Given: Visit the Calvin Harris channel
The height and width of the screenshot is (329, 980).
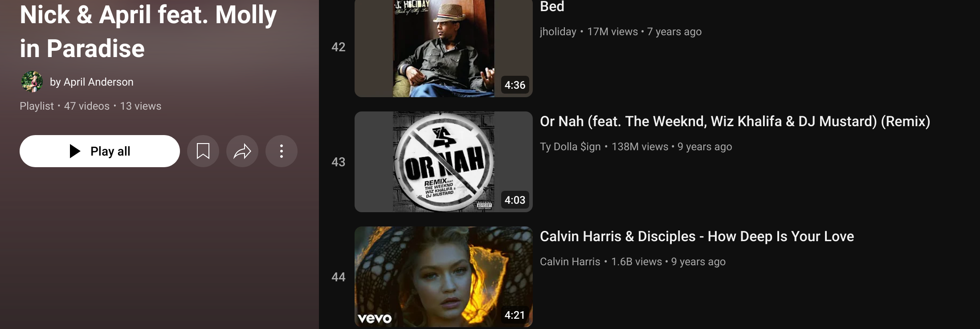Looking at the screenshot, I should [x=570, y=262].
